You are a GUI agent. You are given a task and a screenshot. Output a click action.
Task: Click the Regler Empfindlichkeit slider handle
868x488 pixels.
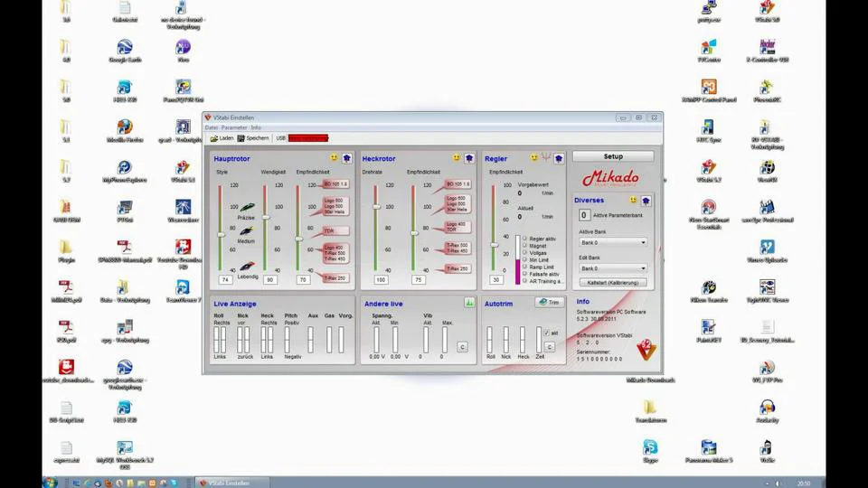pyautogui.click(x=494, y=245)
